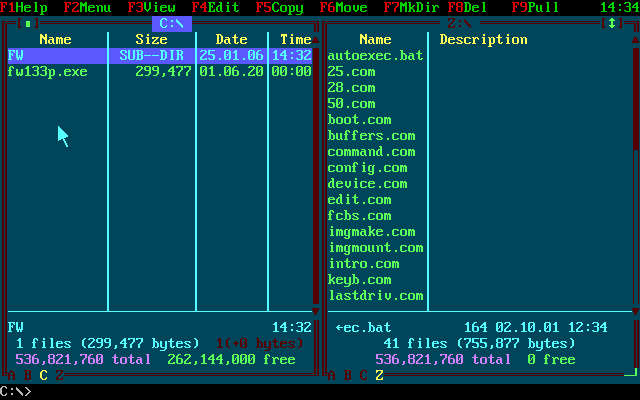Image resolution: width=640 pixels, height=400 pixels.
Task: Switch left panel to drive Z
Action: [x=59, y=375]
